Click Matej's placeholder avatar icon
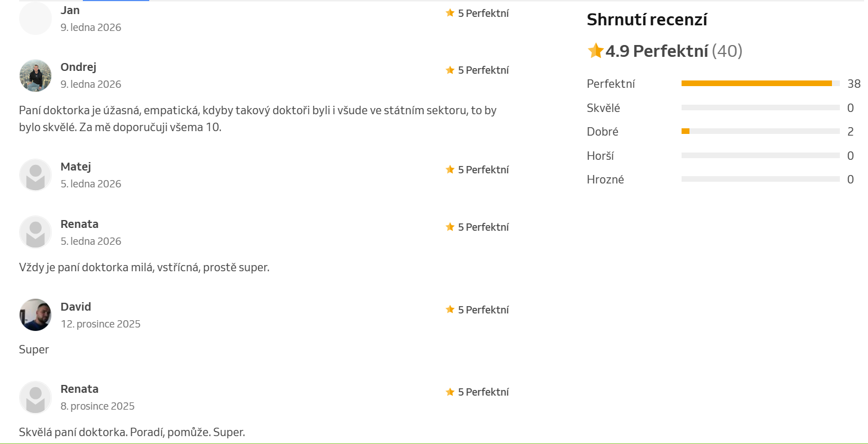 35,175
